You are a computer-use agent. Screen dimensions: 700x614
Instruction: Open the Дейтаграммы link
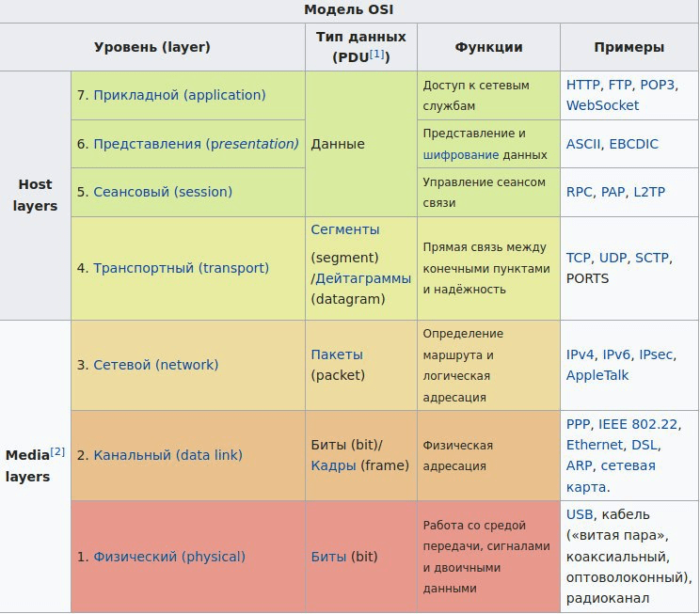(364, 278)
